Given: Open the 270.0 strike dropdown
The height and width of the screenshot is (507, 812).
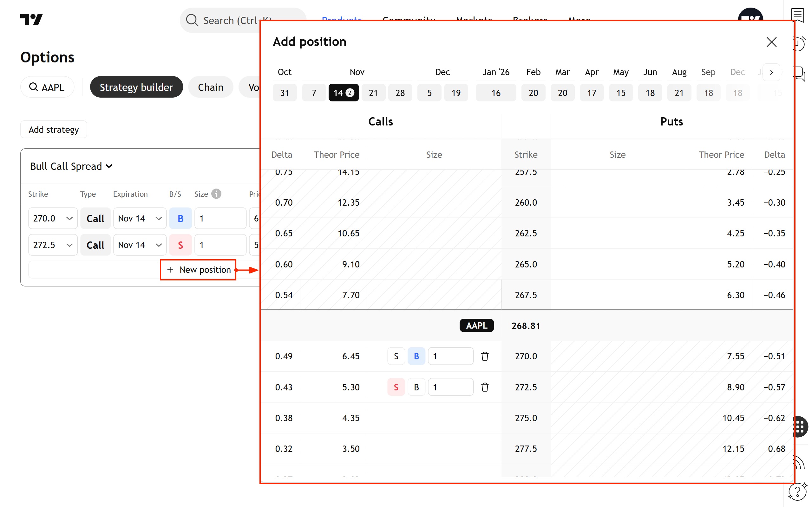Looking at the screenshot, I should pos(53,218).
